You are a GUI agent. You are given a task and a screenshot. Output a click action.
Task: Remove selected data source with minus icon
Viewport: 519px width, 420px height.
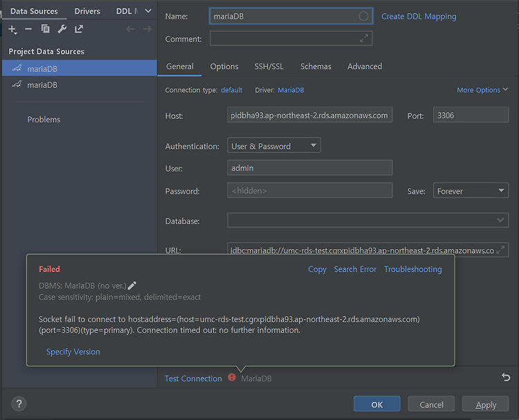pos(28,29)
